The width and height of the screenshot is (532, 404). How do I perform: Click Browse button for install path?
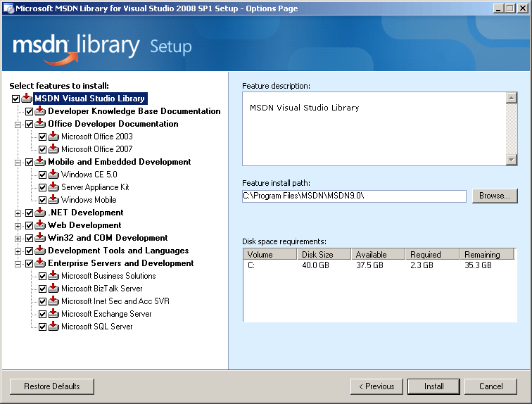pos(495,196)
